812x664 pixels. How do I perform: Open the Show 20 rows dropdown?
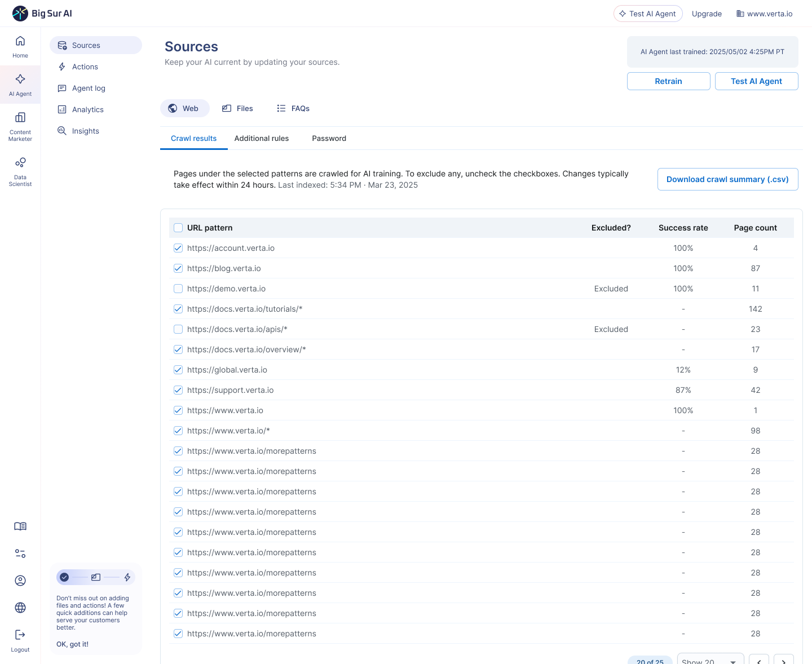(x=710, y=659)
